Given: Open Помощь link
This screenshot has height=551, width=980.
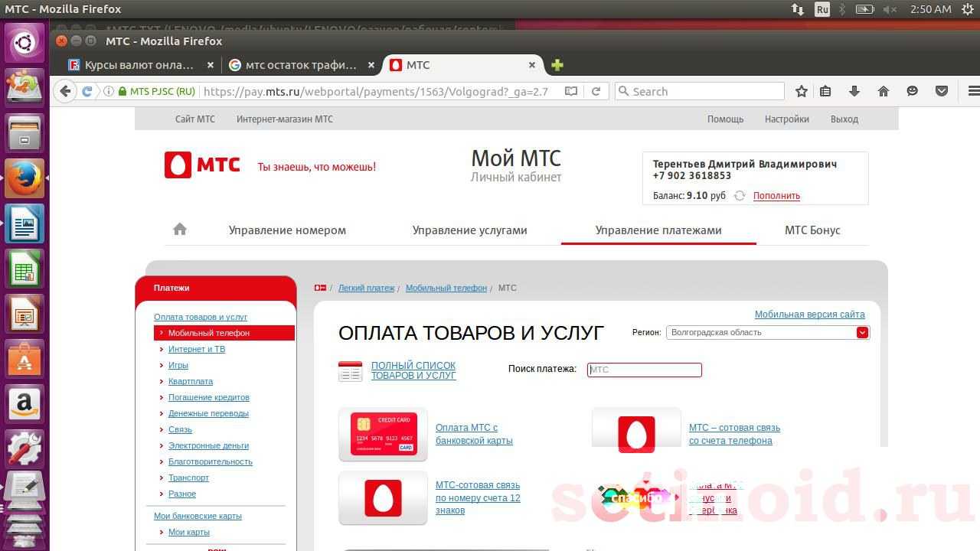Looking at the screenshot, I should [725, 119].
